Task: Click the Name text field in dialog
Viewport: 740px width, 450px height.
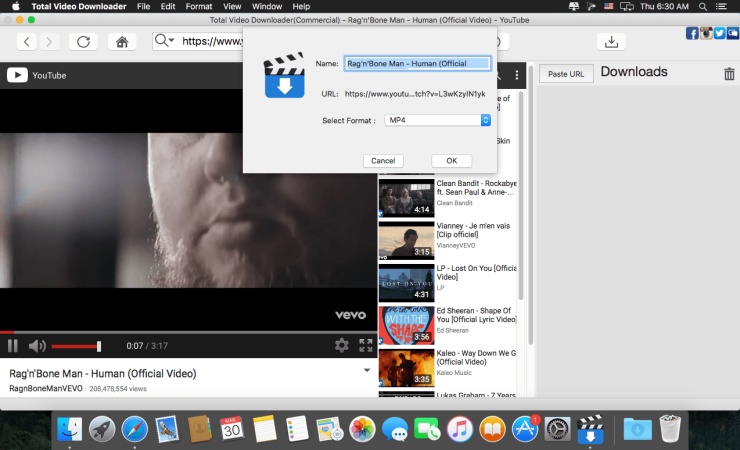Action: pyautogui.click(x=417, y=64)
